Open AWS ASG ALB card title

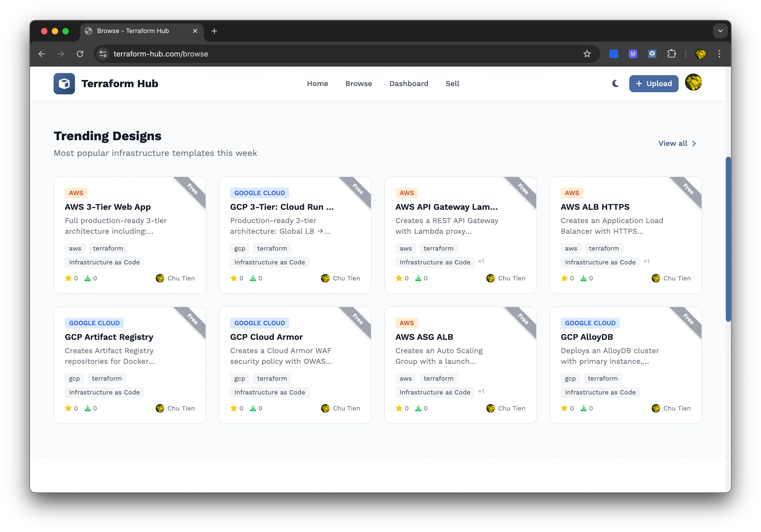click(x=424, y=337)
